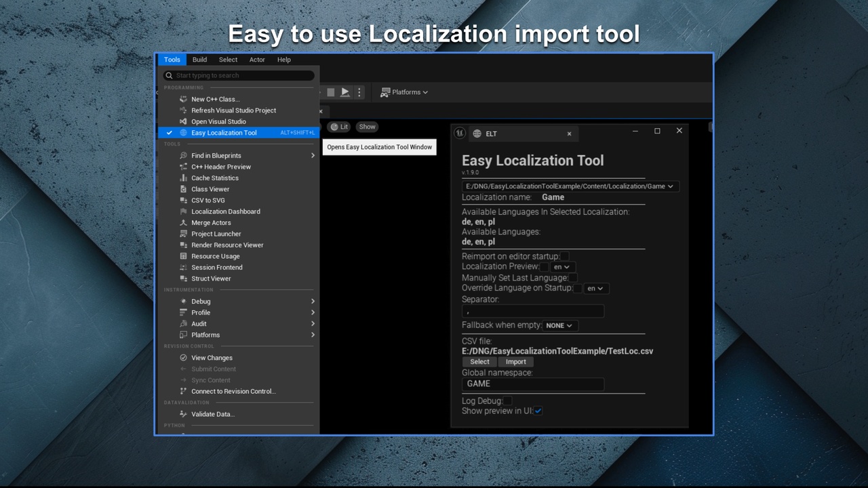This screenshot has height=488, width=868.
Task: Click the Unreal Engine logo in ELT window
Action: [460, 134]
